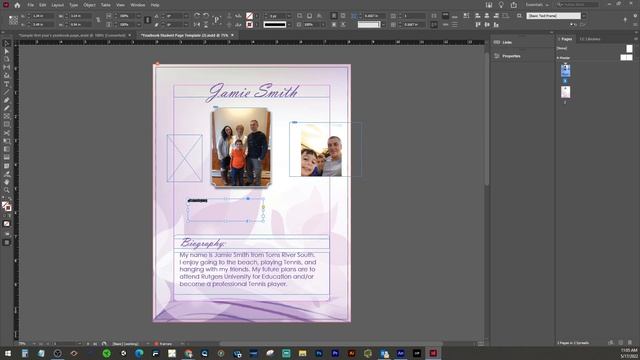Open Photoshop from the taskbar
The image size is (640, 360).
point(319,353)
